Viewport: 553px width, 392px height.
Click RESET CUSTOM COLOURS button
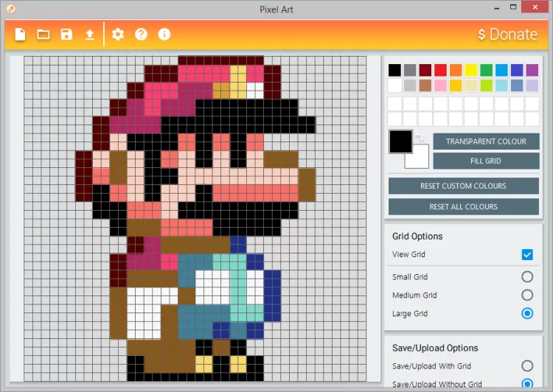[464, 186]
